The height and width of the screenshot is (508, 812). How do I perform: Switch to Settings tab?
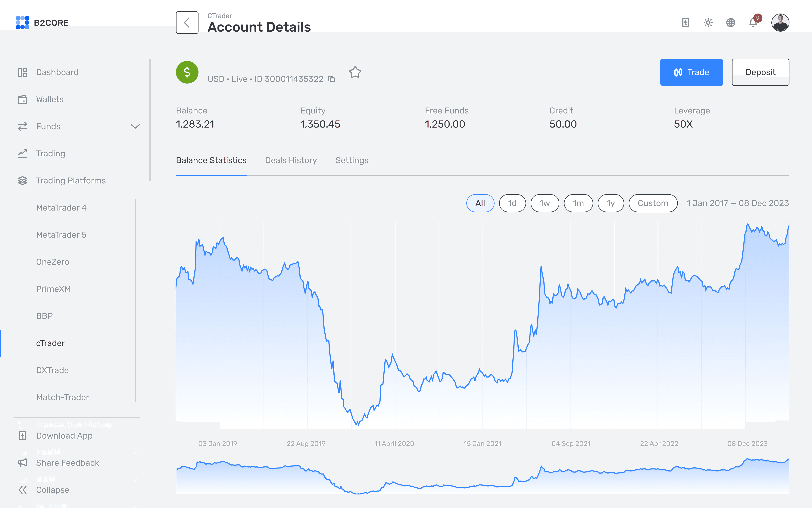pos(352,160)
